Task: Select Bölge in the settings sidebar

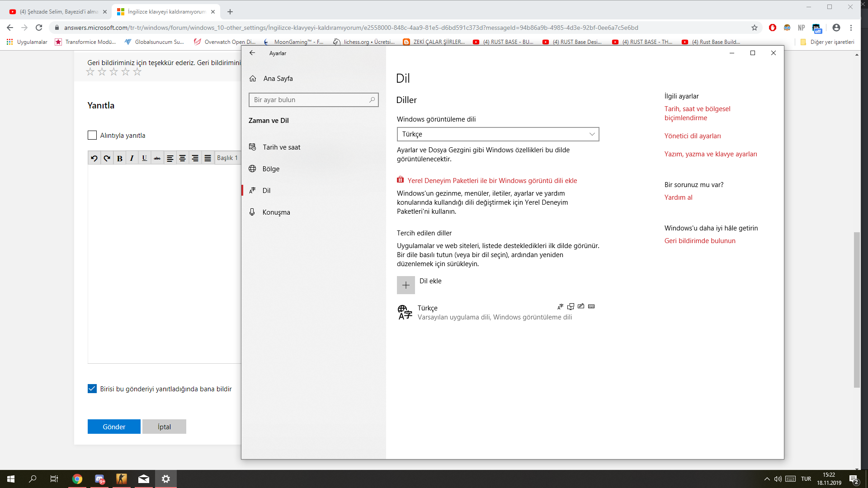Action: click(x=271, y=169)
